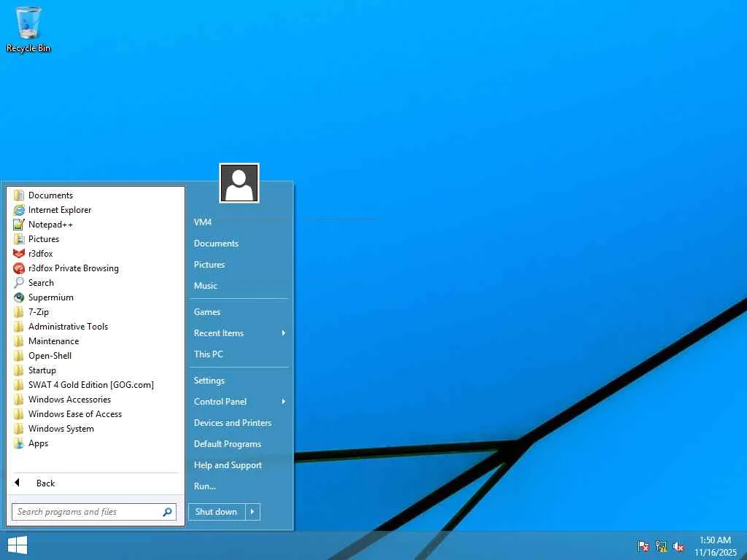
Task: Click the Apps icon at list bottom
Action: 19,443
